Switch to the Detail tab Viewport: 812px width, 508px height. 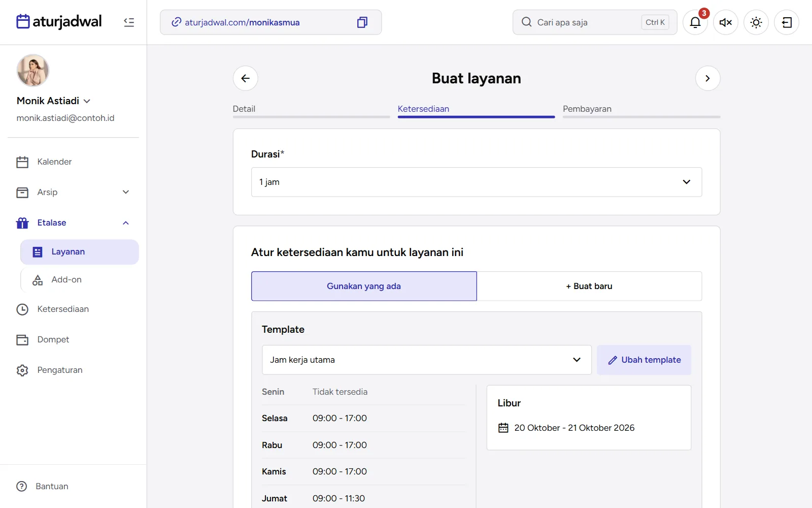click(311, 110)
